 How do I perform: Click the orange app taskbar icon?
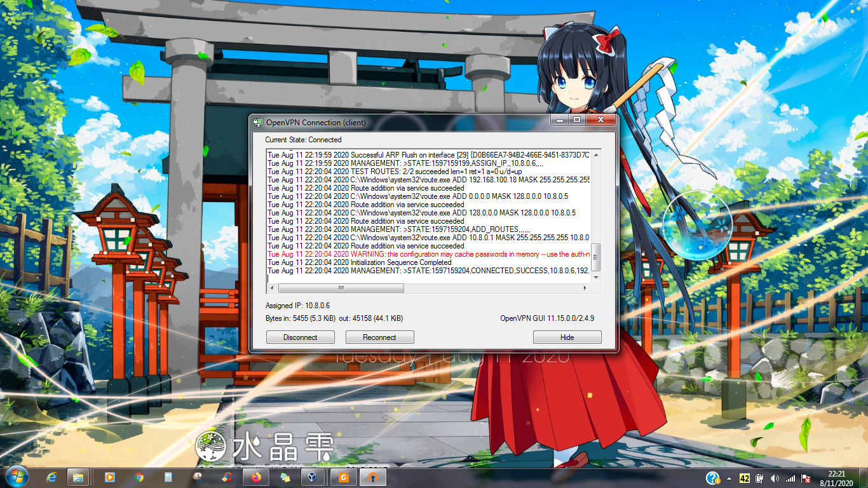[x=344, y=477]
